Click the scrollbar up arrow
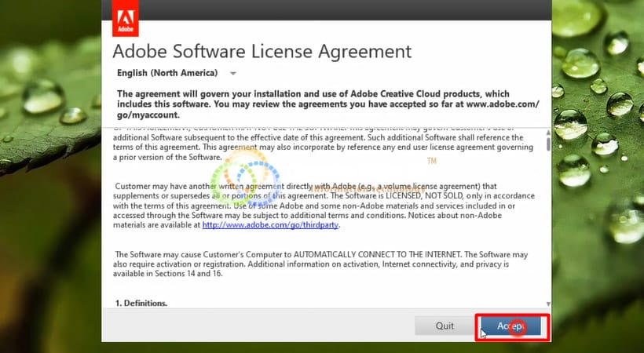 [x=548, y=133]
